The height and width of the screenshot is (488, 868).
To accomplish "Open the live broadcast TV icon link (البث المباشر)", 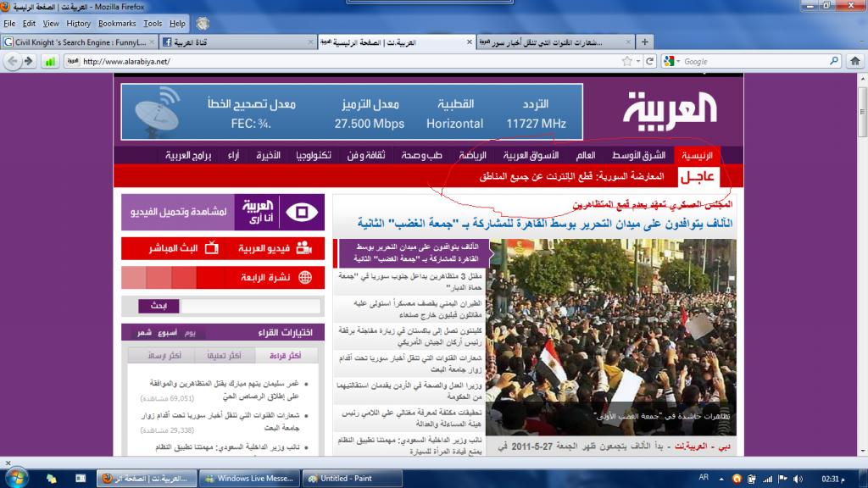I will click(213, 248).
